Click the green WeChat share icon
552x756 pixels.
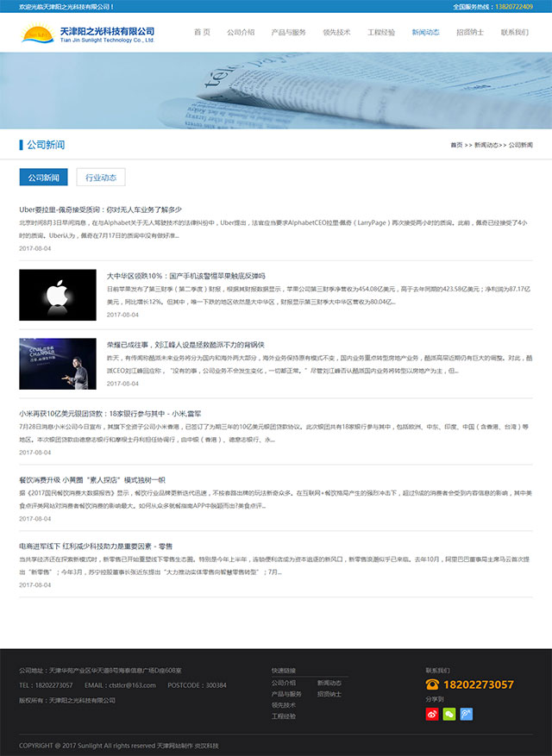click(448, 714)
